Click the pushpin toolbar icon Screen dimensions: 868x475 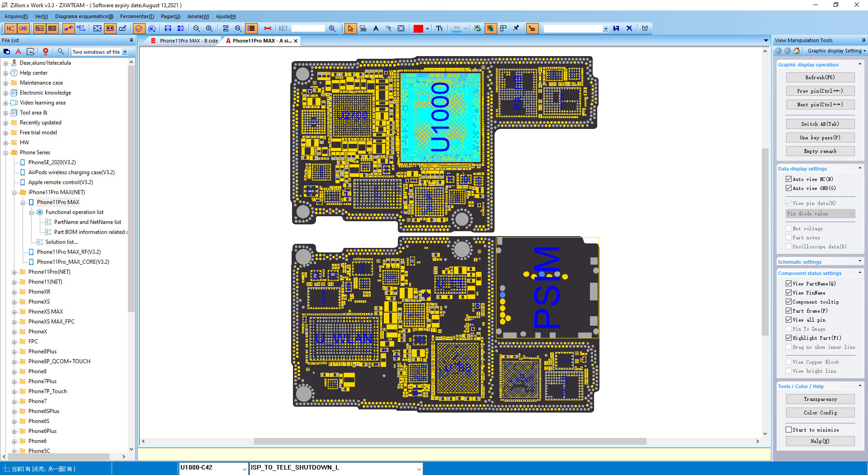[x=516, y=28]
